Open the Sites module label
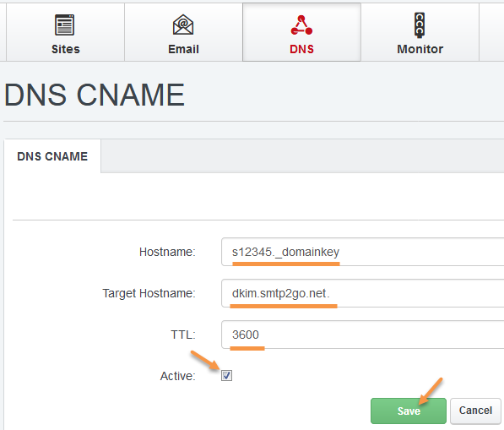Screen dimensions: 504x430 coord(66,49)
